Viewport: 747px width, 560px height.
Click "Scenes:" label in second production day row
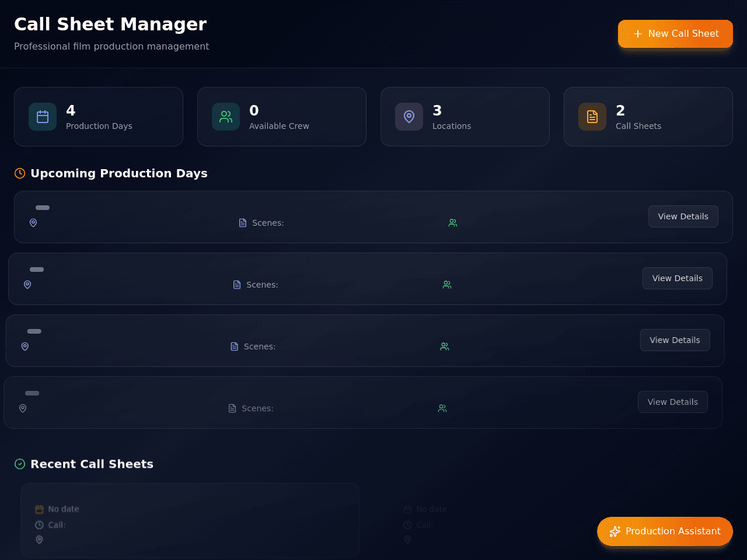pyautogui.click(x=262, y=285)
